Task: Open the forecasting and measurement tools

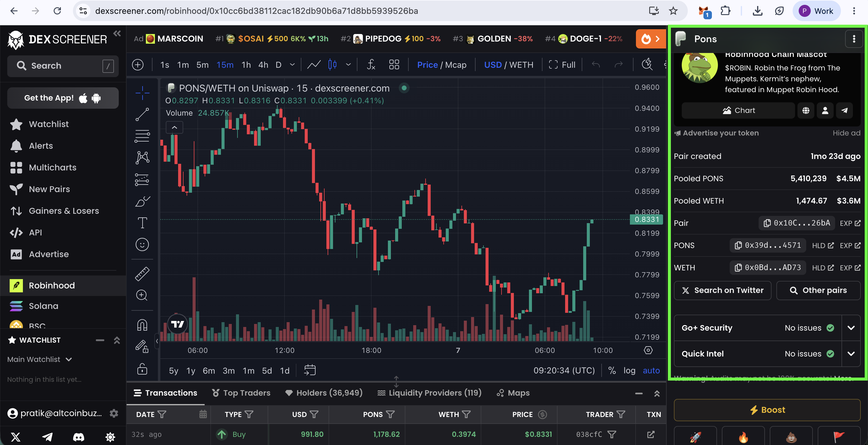Action: (142, 179)
